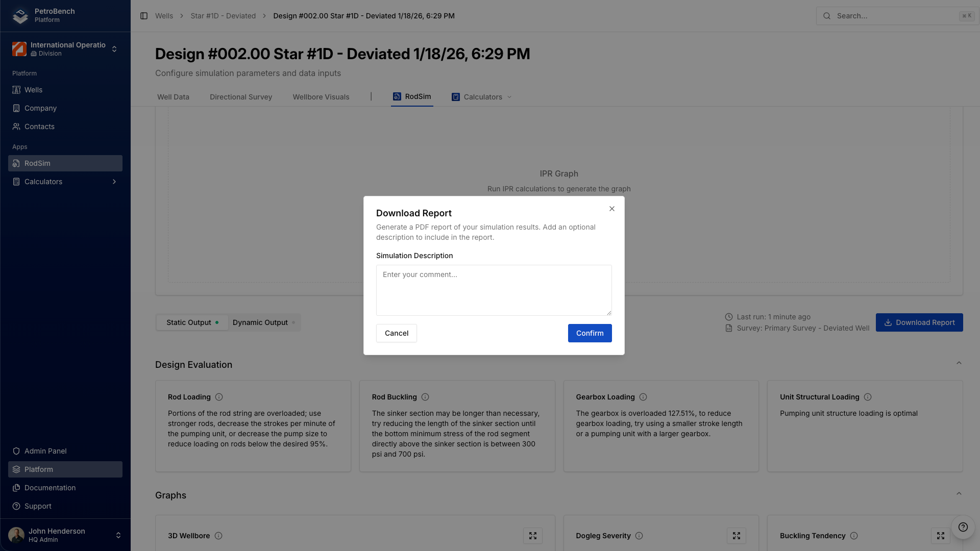Click the Rod Loading info icon
The height and width of the screenshot is (551, 980).
coord(219,397)
